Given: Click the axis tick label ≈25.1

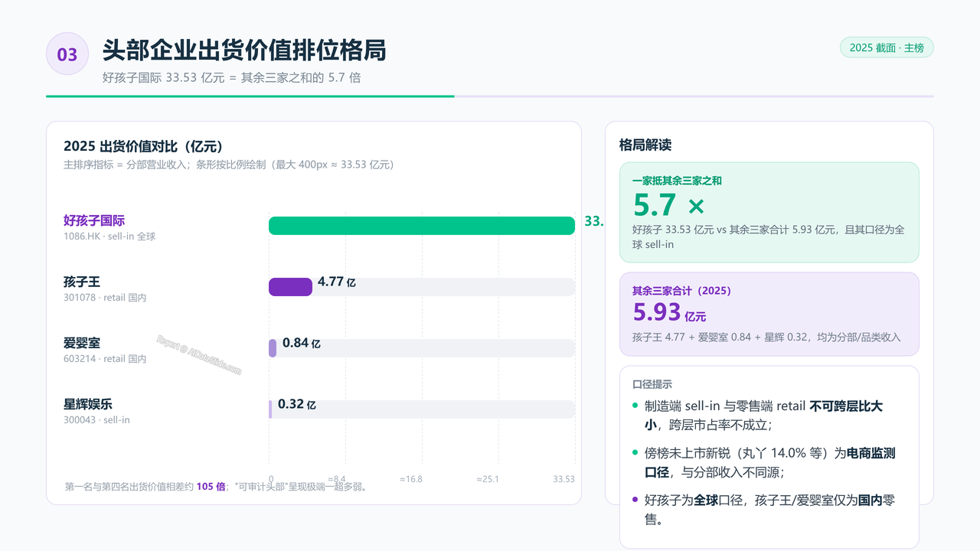Looking at the screenshot, I should 488,479.
